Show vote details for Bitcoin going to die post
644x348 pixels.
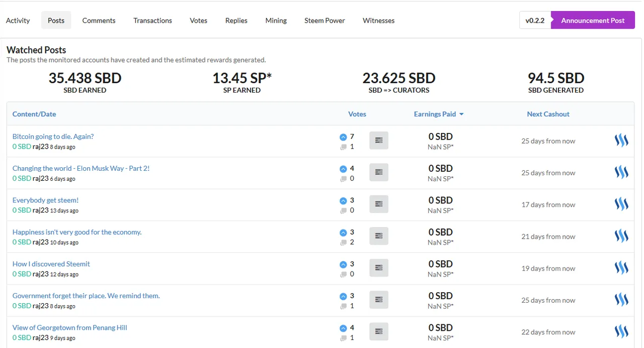[379, 141]
